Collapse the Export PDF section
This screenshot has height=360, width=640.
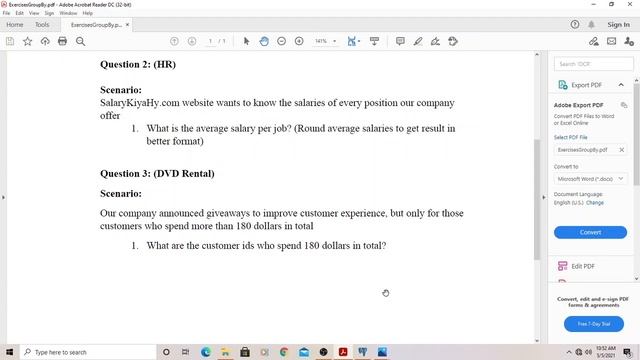(621, 85)
